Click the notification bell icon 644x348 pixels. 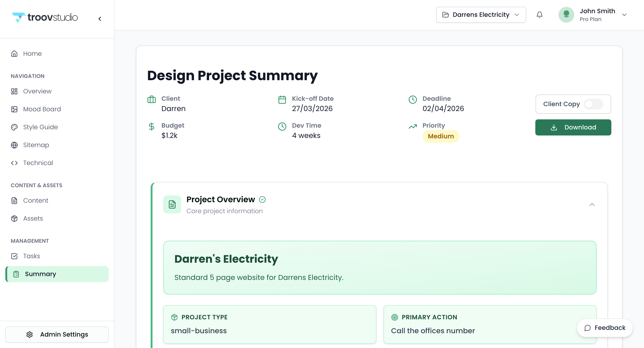(x=540, y=15)
